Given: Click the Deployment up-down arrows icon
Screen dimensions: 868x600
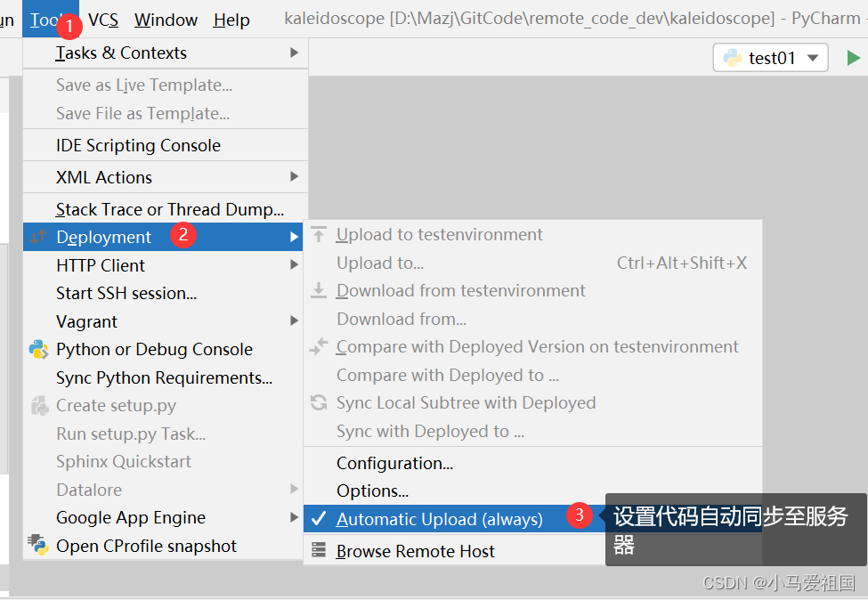Looking at the screenshot, I should click(38, 237).
